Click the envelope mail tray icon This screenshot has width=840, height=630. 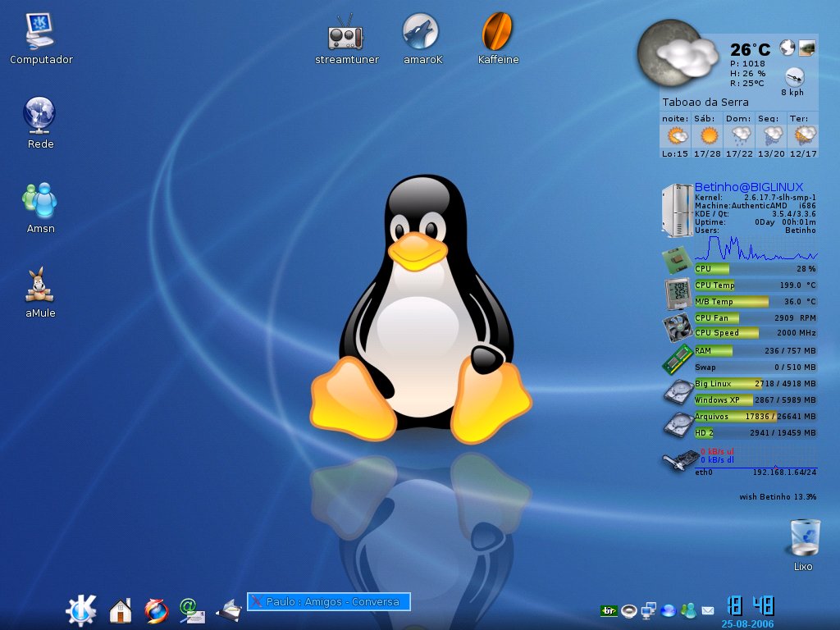708,610
